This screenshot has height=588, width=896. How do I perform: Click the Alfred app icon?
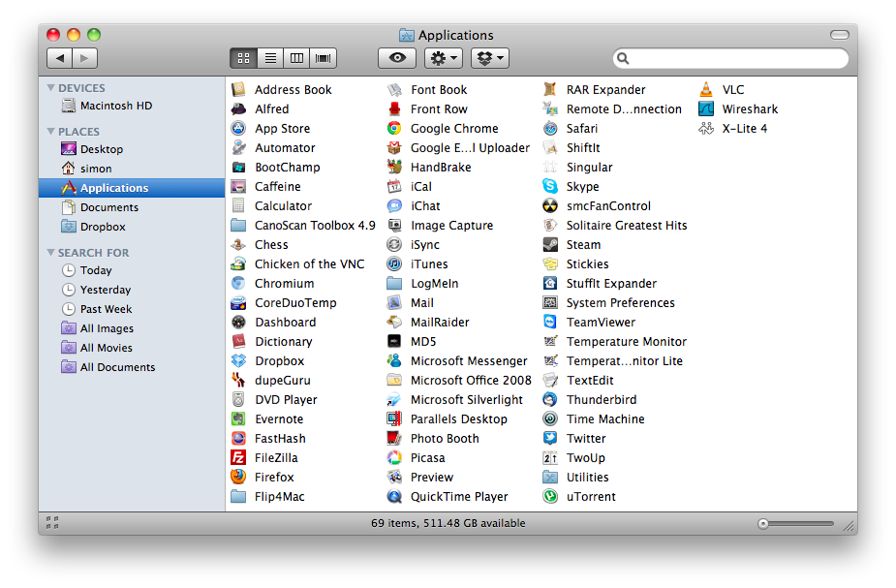pos(238,109)
